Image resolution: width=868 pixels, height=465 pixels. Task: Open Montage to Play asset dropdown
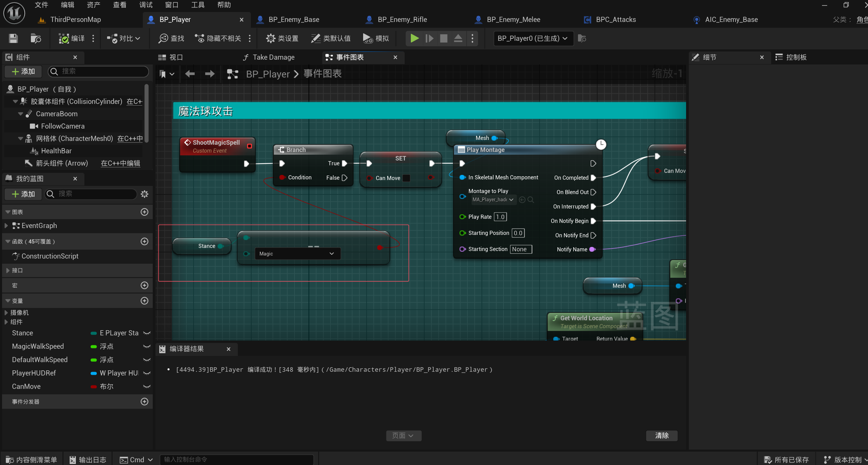pos(494,200)
